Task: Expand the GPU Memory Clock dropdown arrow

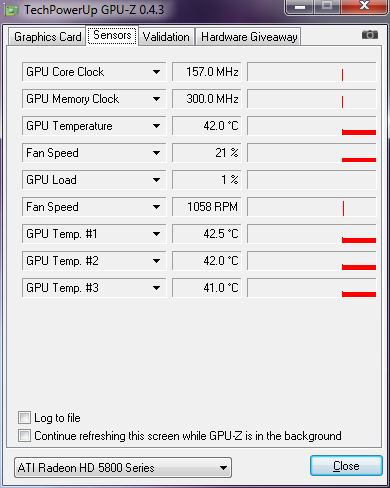Action: click(x=156, y=99)
